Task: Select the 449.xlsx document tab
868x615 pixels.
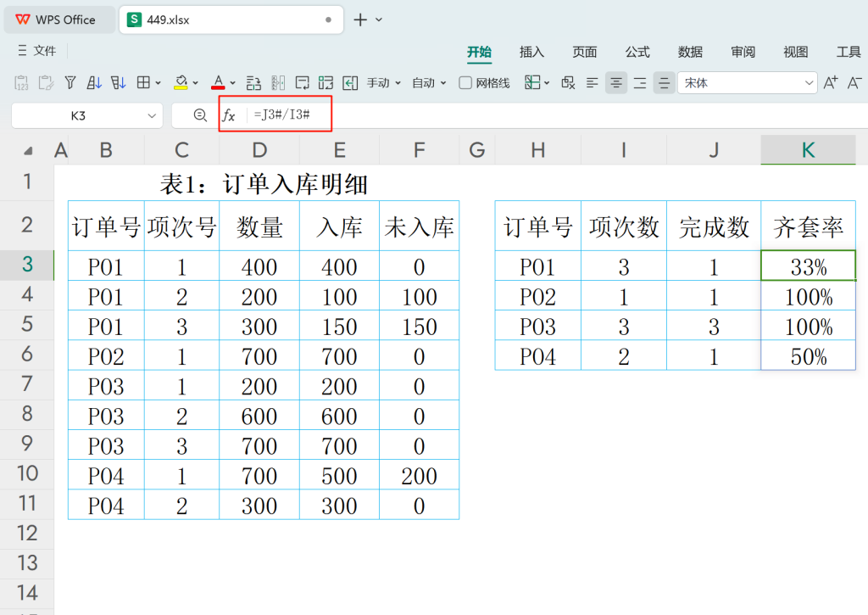Action: [231, 20]
